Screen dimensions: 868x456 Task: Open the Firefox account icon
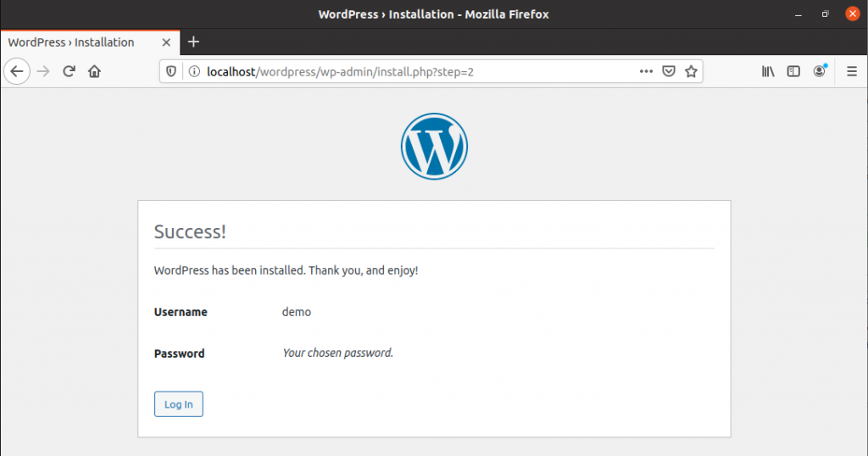pos(819,72)
